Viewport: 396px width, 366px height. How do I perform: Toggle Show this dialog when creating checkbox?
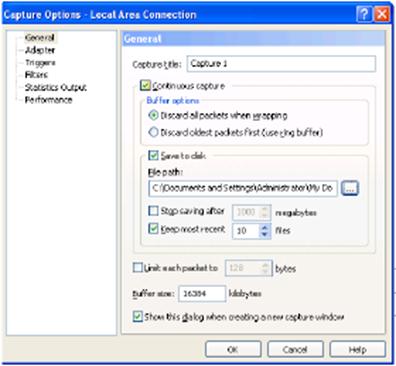point(137,316)
